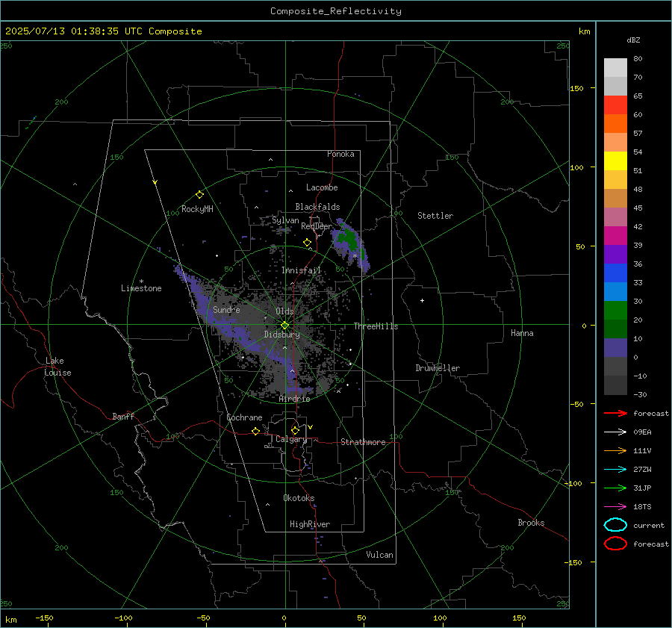Click the asterisk marker above Limestone
The width and height of the screenshot is (672, 628).
[x=141, y=282]
